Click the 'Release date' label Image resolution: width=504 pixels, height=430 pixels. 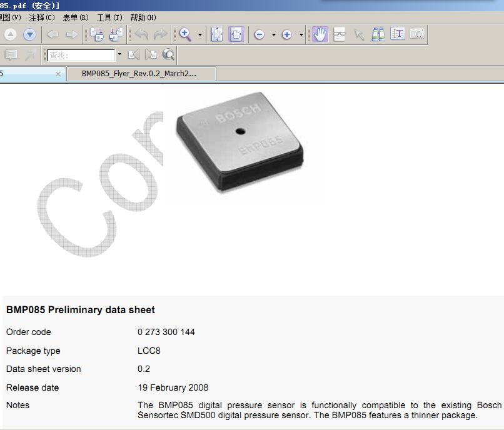[33, 387]
